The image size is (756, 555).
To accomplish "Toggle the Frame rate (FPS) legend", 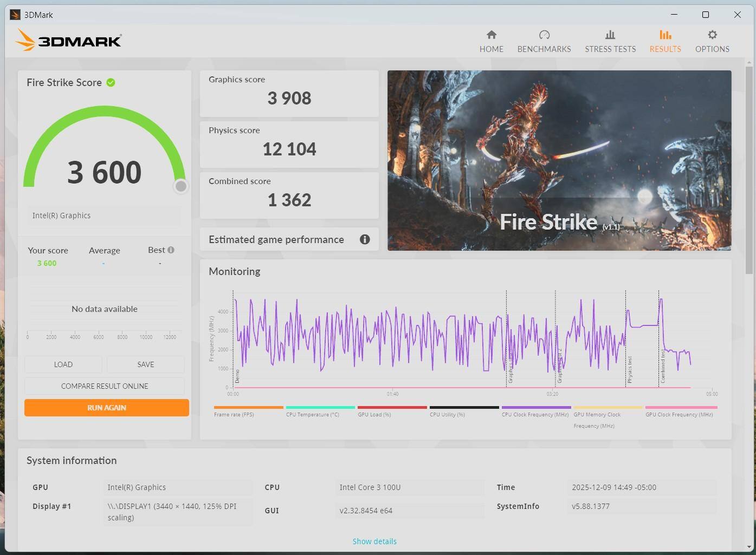I will (x=234, y=414).
